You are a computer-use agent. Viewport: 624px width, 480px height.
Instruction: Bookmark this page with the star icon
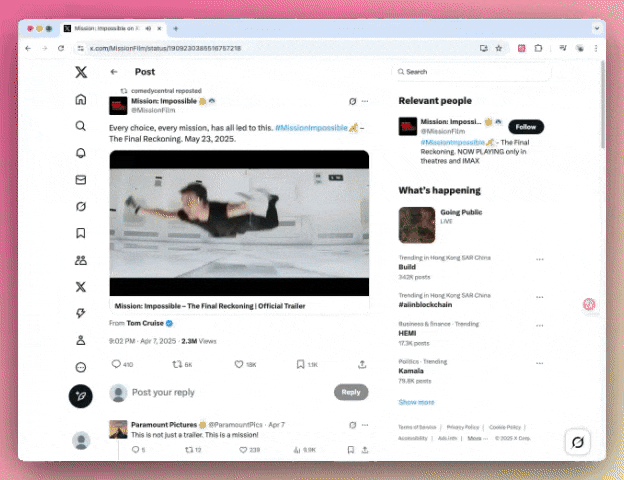tap(499, 48)
